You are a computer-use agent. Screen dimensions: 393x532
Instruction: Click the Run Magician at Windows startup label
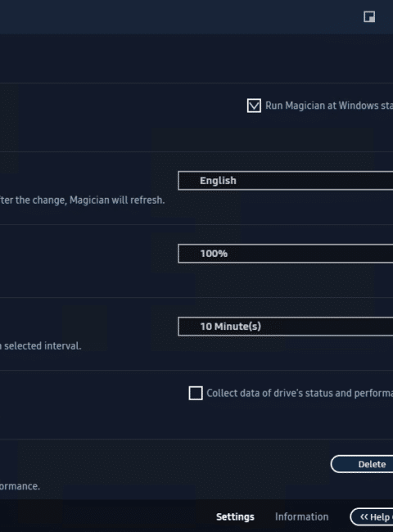click(x=329, y=106)
